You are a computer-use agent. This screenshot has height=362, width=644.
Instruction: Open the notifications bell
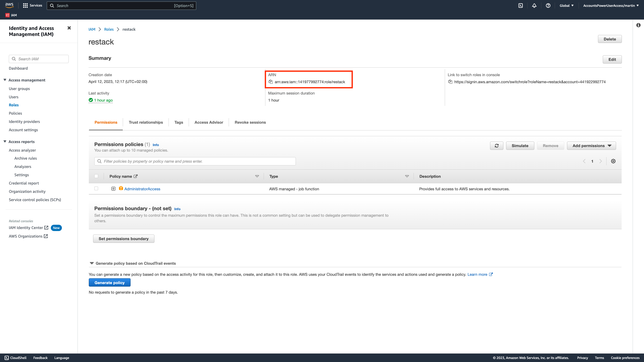click(x=534, y=5)
